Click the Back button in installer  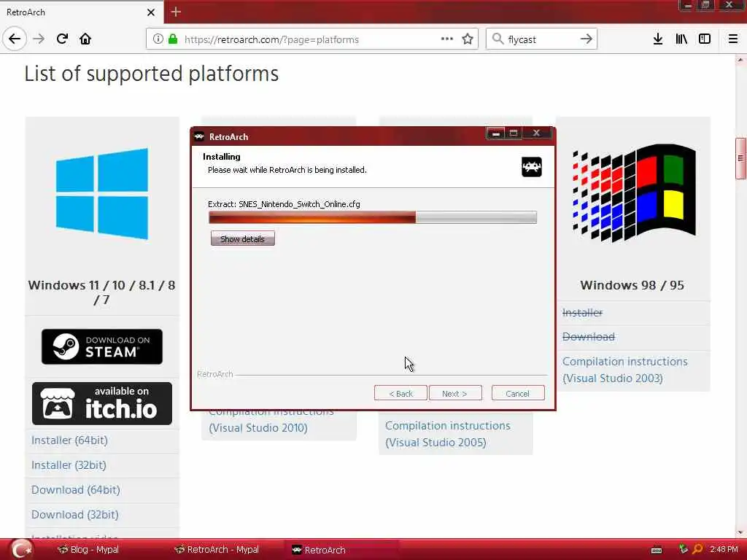click(x=400, y=393)
